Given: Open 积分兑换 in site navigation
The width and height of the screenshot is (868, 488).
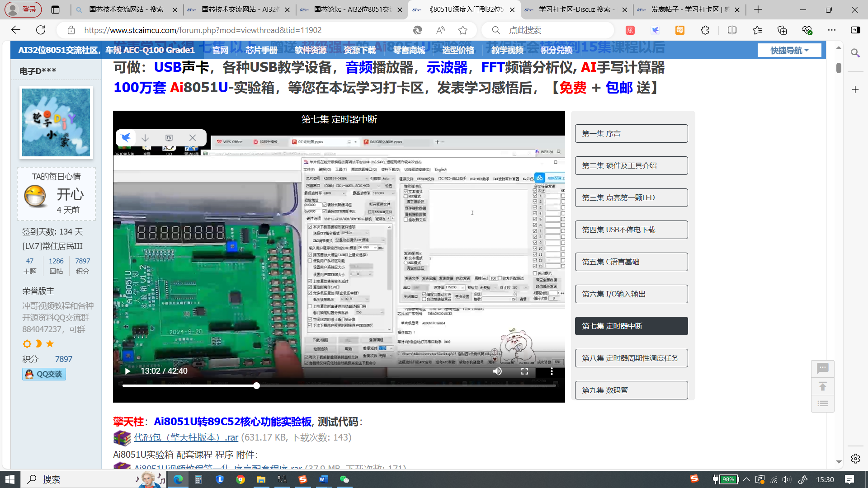Looking at the screenshot, I should click(x=557, y=50).
